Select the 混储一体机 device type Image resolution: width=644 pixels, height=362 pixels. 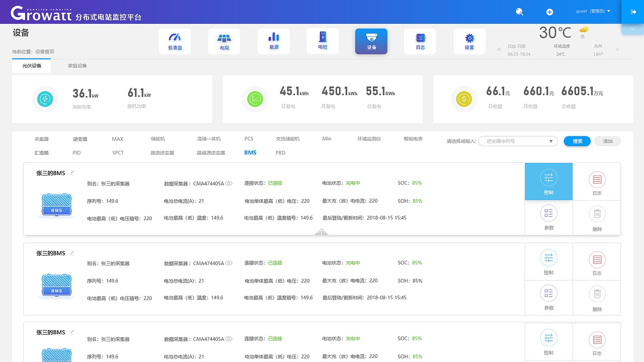(x=209, y=139)
